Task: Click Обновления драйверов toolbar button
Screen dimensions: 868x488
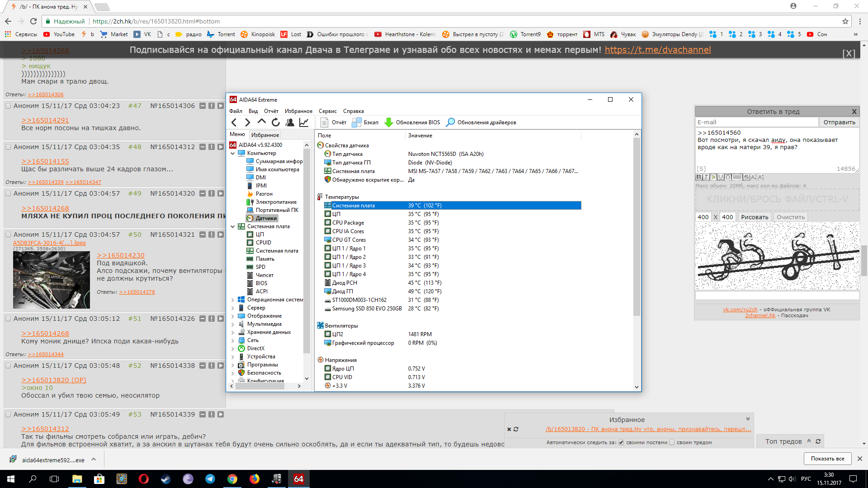Action: [481, 122]
